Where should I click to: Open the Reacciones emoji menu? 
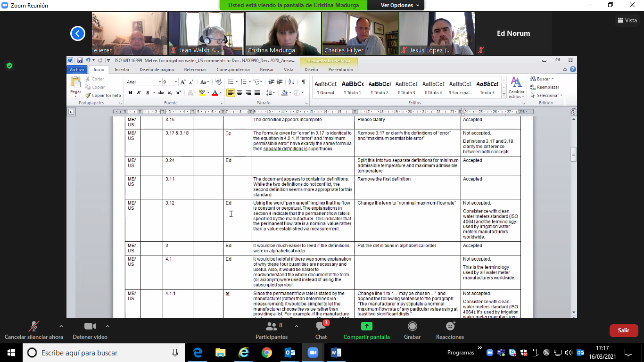(450, 327)
